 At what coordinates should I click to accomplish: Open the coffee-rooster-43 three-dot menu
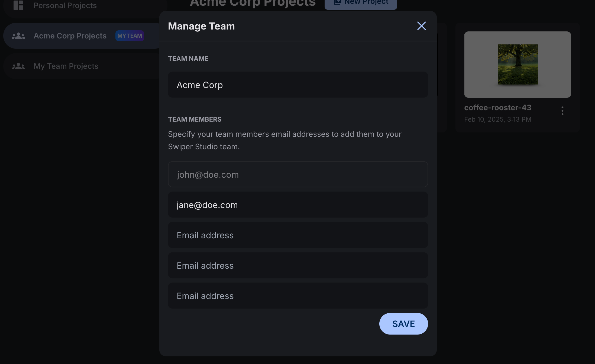pos(562,111)
